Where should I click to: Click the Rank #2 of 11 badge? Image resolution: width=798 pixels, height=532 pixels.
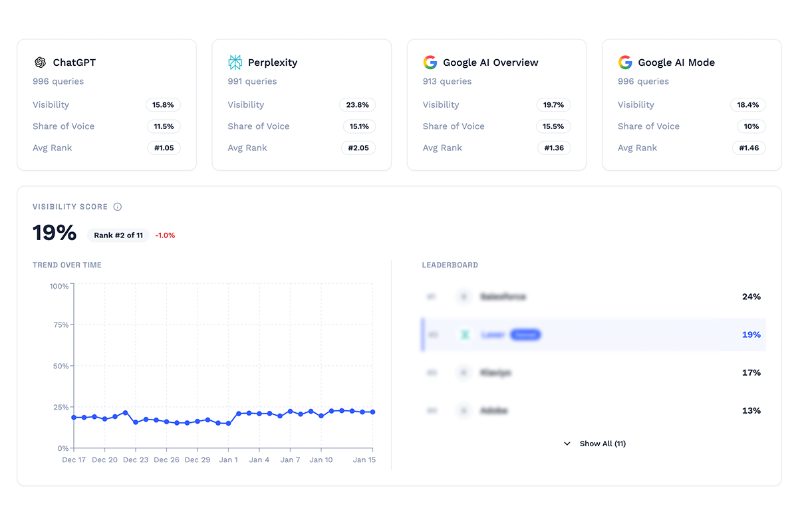click(118, 235)
